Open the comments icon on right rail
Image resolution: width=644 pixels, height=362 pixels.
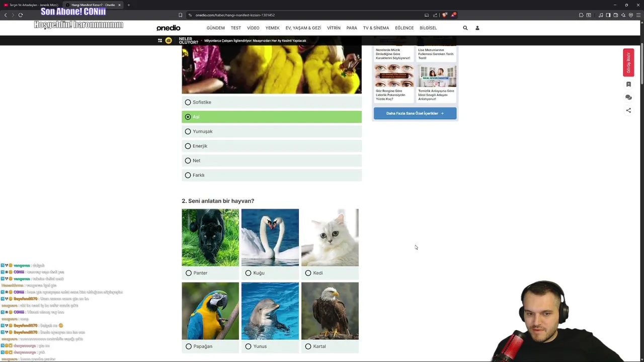(628, 98)
